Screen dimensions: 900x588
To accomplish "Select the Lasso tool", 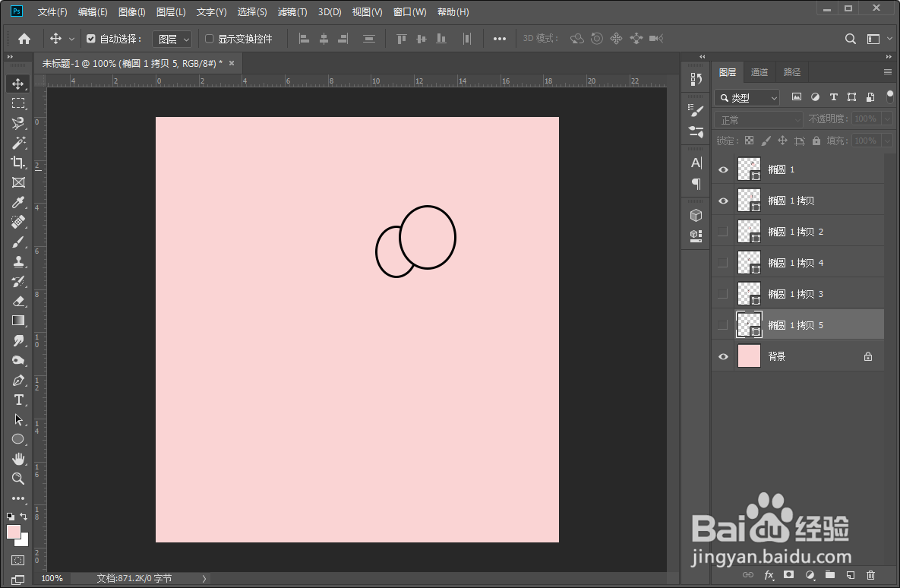I will [x=18, y=123].
